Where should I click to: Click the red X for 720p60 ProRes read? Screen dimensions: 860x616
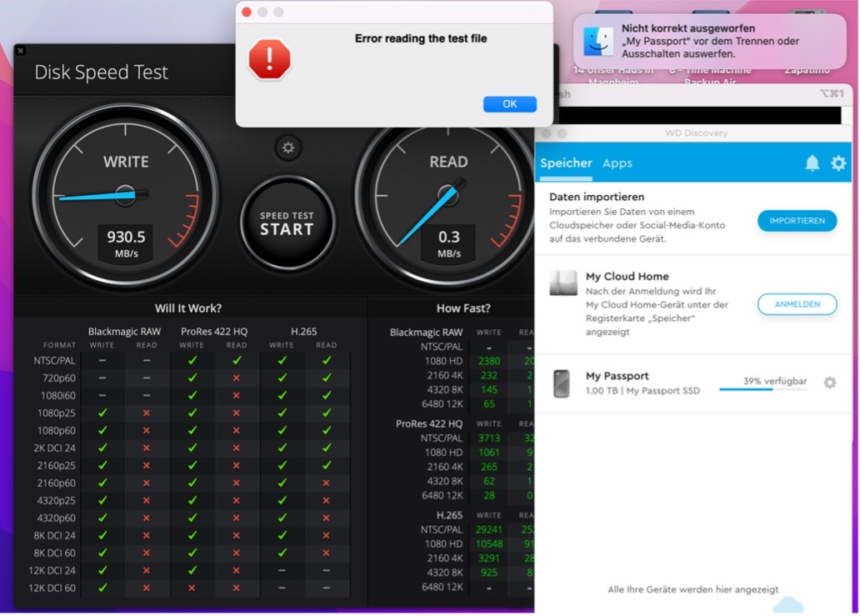[237, 378]
